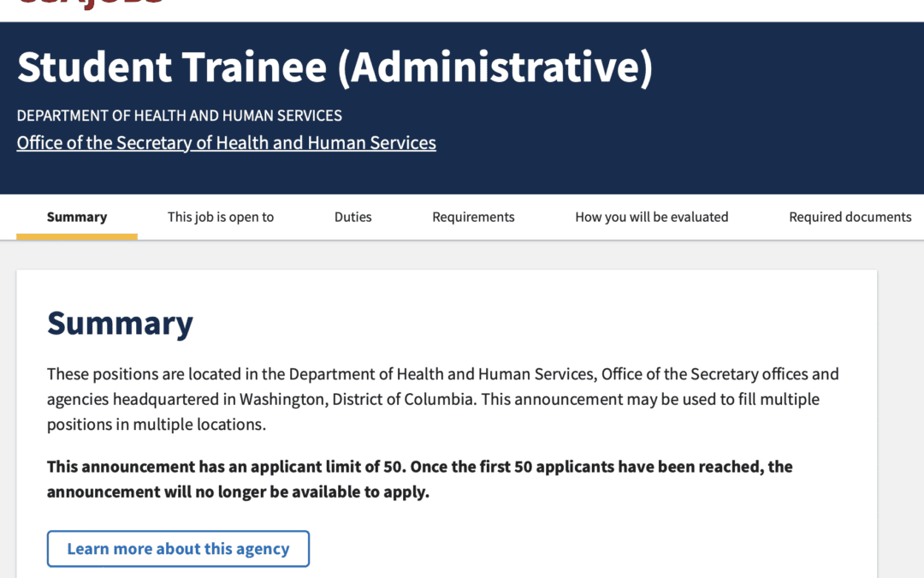Click the white header strip above the banner
This screenshot has width=924, height=578.
click(513, 10)
